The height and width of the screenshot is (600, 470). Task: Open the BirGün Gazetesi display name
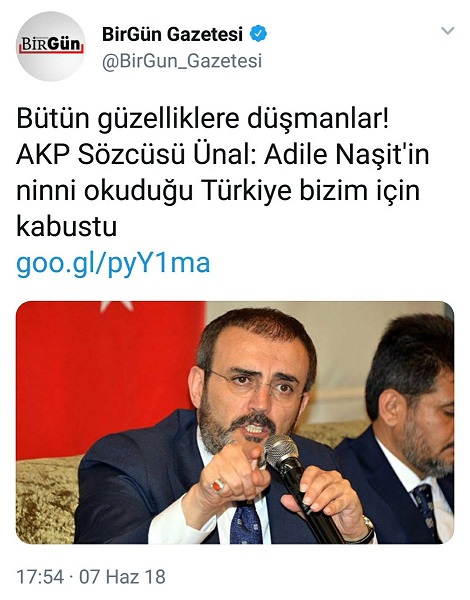(x=172, y=34)
